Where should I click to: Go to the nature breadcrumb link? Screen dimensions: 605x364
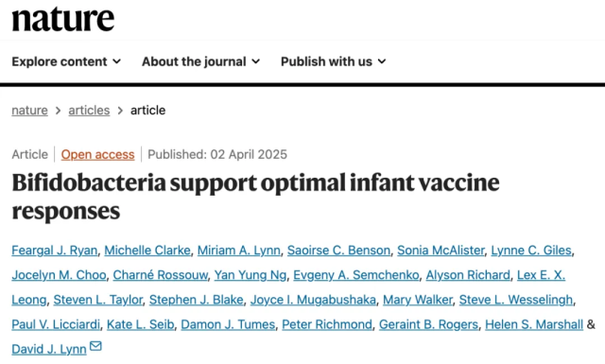(x=29, y=111)
